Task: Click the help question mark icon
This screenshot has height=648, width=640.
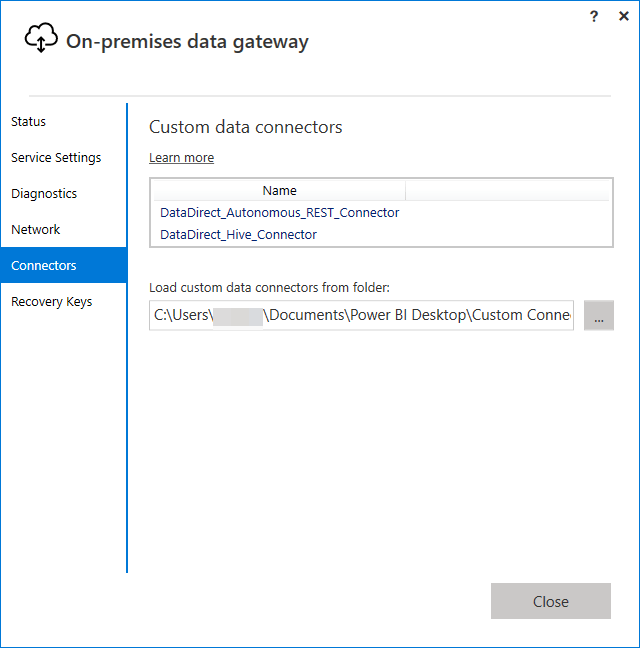Action: click(595, 17)
